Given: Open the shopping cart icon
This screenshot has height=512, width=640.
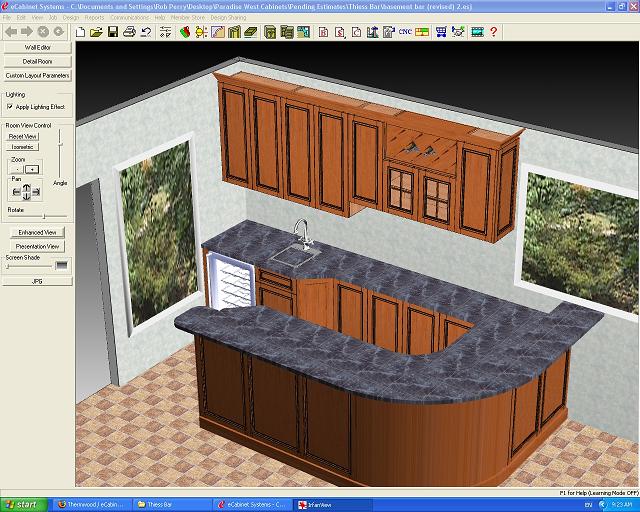Looking at the screenshot, I should coord(441,32).
